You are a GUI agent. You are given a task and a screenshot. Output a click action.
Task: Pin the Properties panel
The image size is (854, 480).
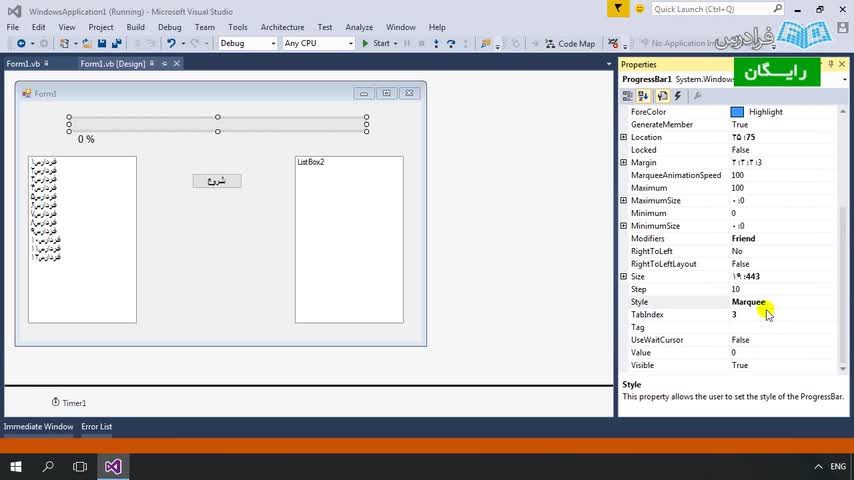pos(831,64)
